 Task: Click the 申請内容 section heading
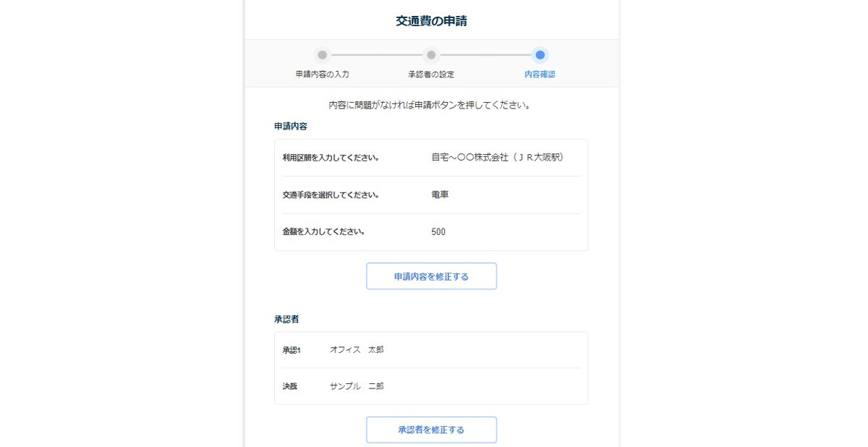[291, 126]
